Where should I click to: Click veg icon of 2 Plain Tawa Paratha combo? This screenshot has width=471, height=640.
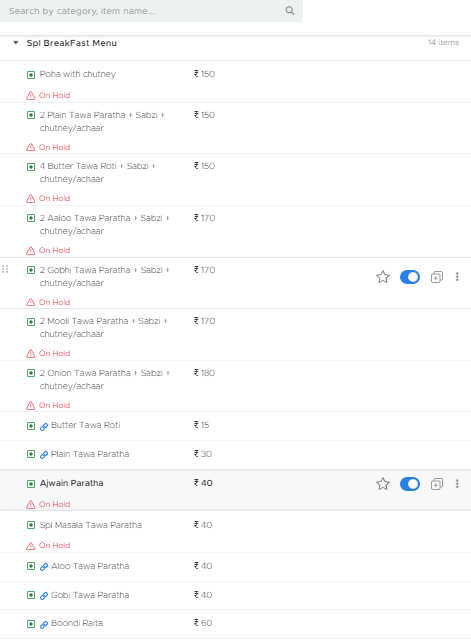[x=31, y=115]
